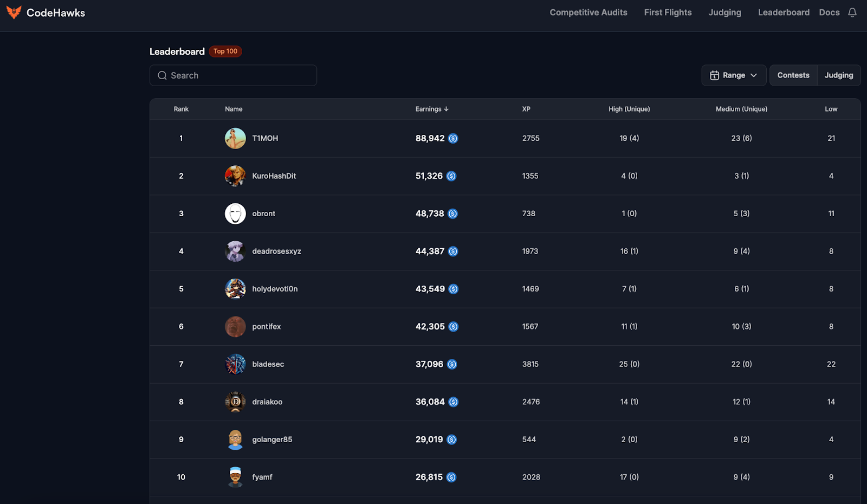Click T1MOH's profile avatar
The image size is (867, 504).
click(x=235, y=138)
